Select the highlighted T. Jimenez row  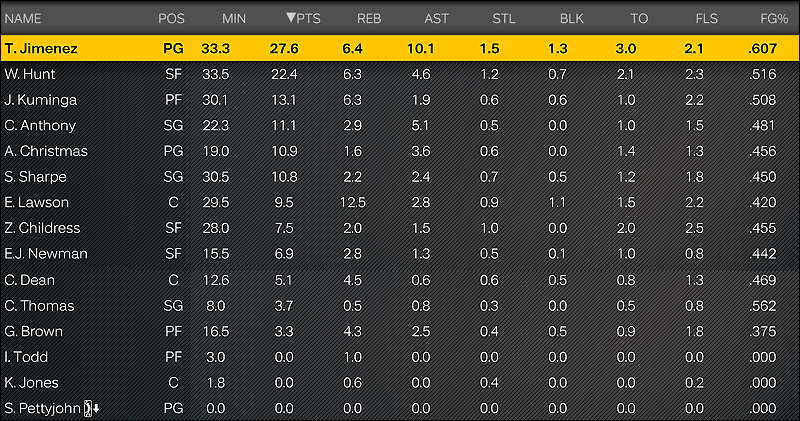(400, 48)
